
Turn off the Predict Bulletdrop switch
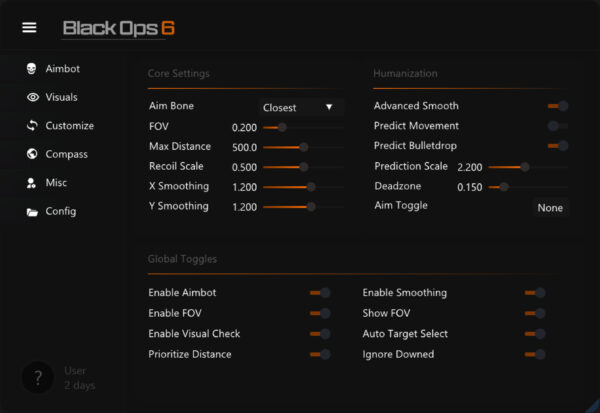558,146
